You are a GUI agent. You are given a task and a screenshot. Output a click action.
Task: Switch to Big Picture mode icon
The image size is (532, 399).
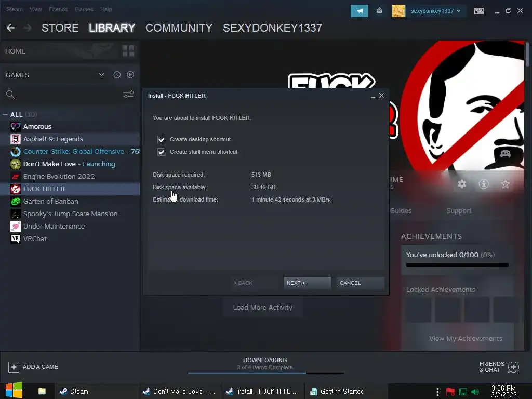click(478, 11)
